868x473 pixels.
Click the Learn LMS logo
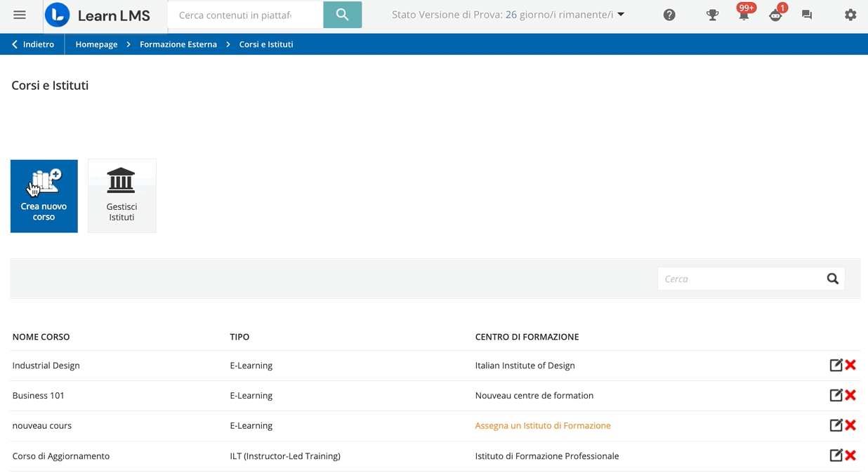tap(98, 15)
